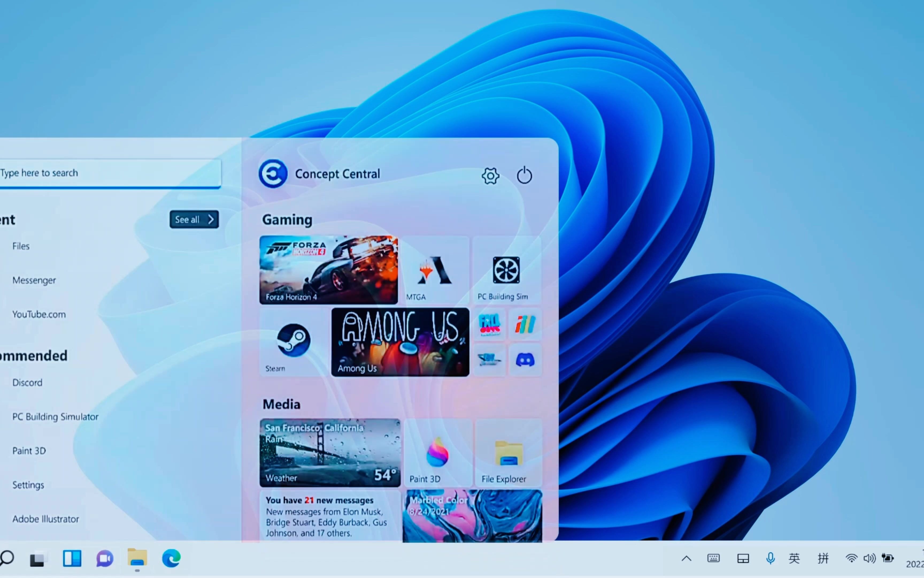Open the Fall Guys small tile
The height and width of the screenshot is (578, 924).
[x=489, y=325]
